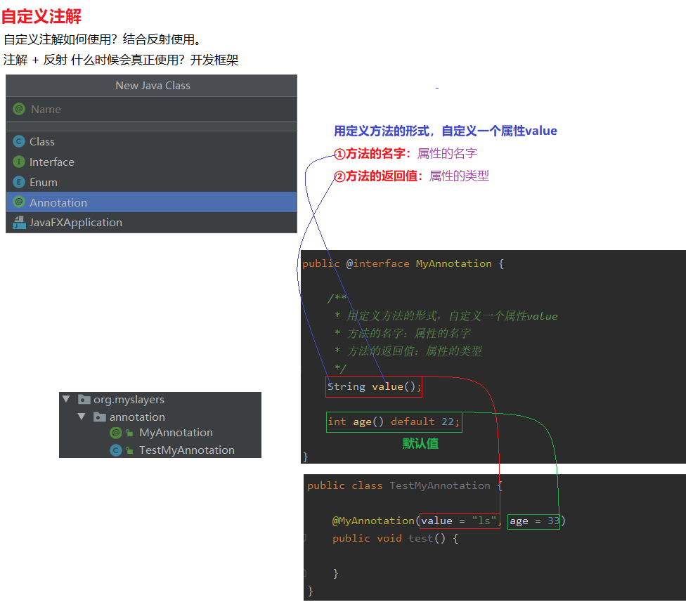Click the "int age() default 22;" declaration
Screen dimensions: 700x614
click(x=394, y=422)
